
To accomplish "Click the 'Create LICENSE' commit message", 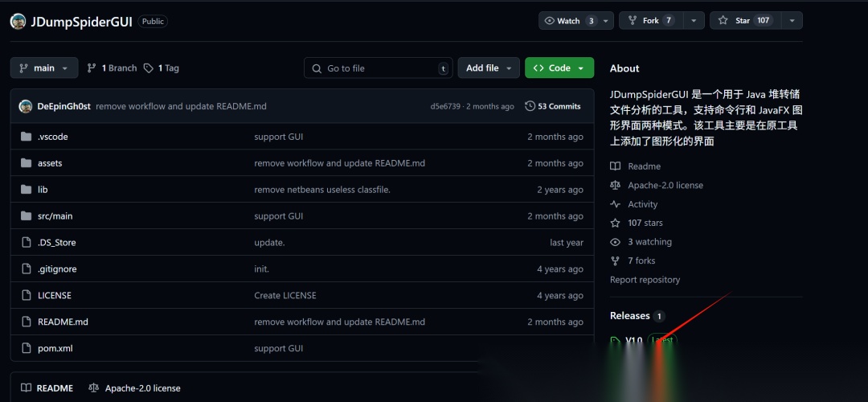I will (x=285, y=295).
